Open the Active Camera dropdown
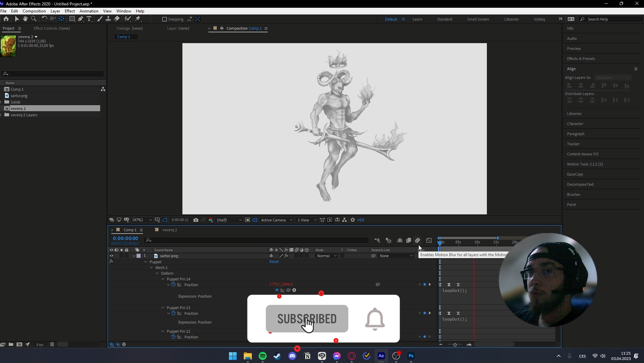The width and height of the screenshot is (644, 363). tap(276, 220)
